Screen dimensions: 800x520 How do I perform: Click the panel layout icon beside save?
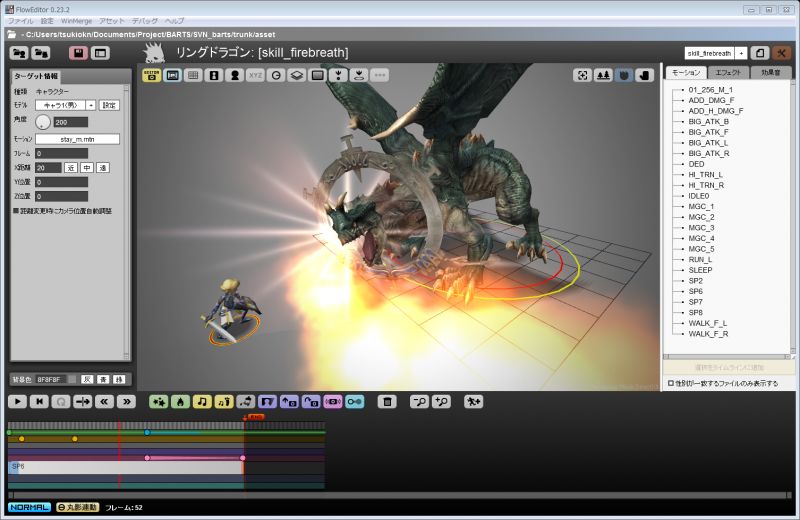click(100, 53)
